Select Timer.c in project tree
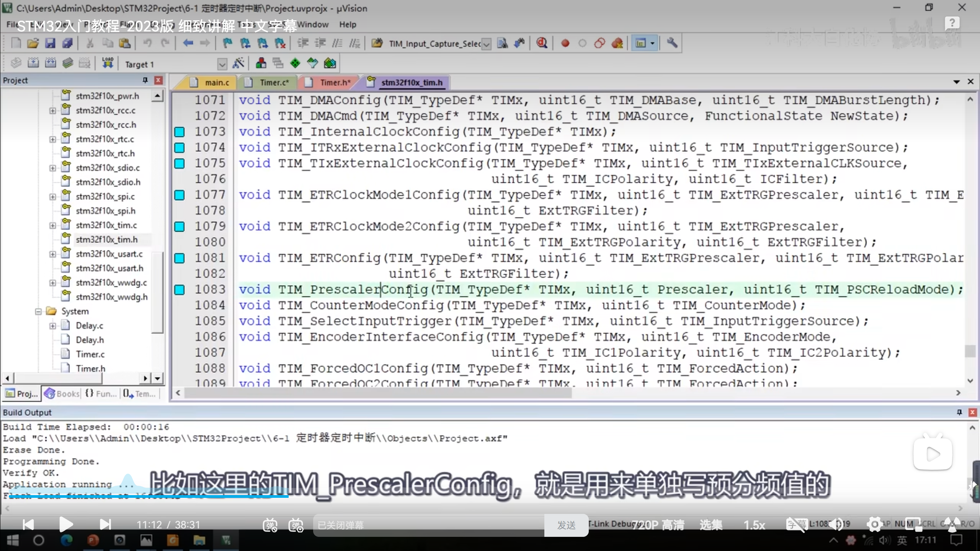 point(90,354)
